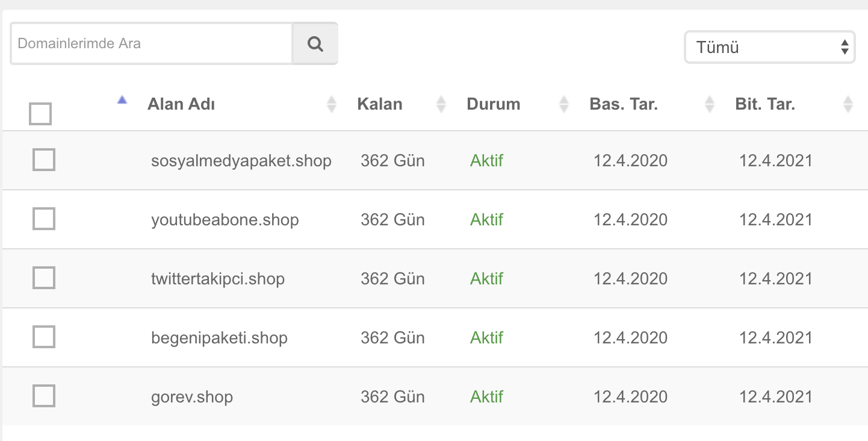Sort by Kalan column arrows
This screenshot has width=868, height=441.
[441, 104]
